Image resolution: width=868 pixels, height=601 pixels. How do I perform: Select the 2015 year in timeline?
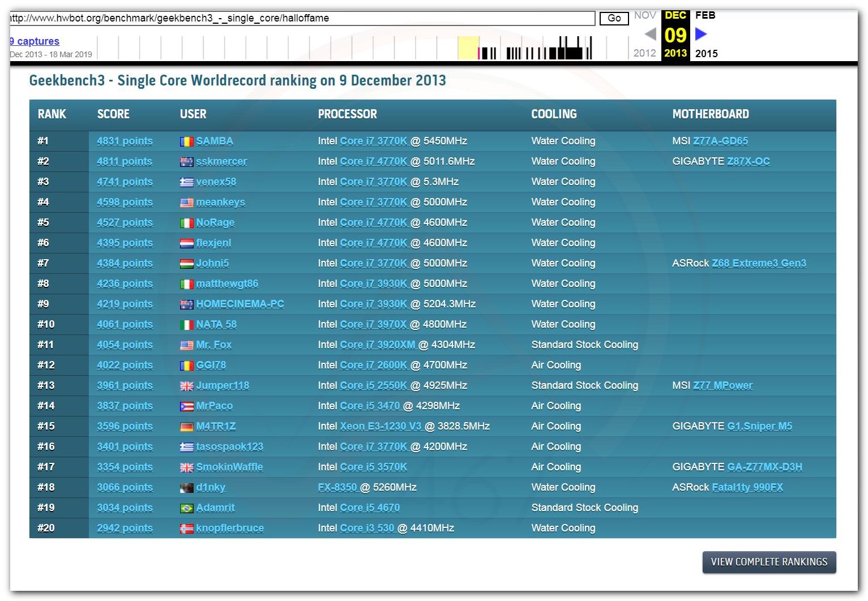(706, 54)
